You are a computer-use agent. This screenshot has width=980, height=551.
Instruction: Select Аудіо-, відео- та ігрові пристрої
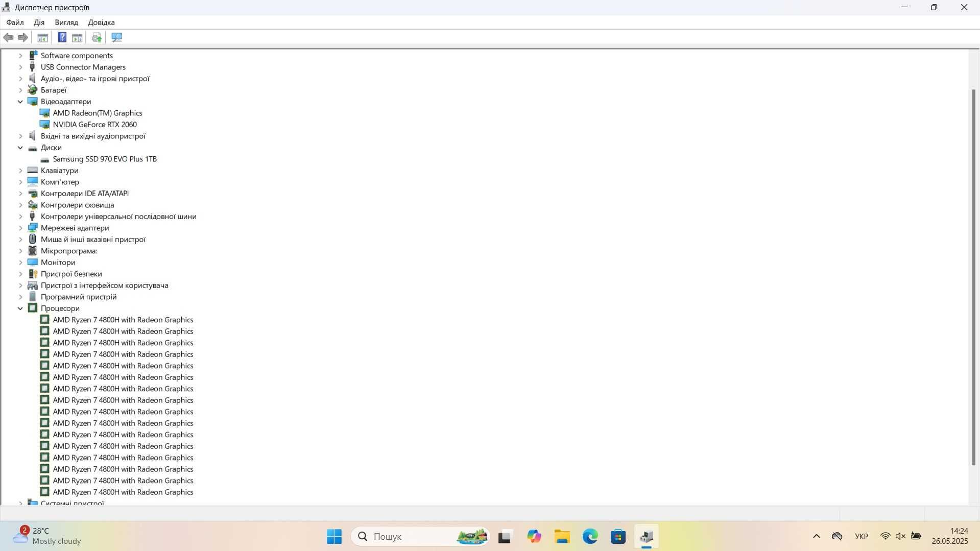tap(95, 79)
